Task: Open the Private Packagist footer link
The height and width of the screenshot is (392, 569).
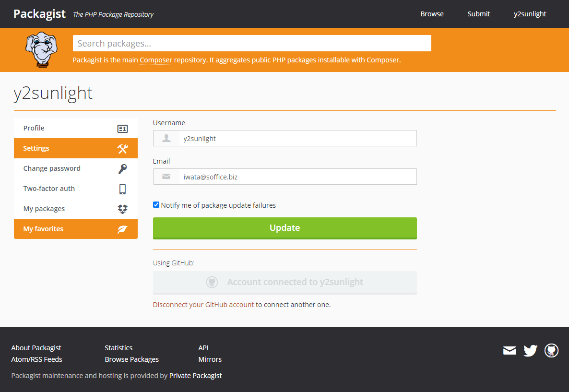Action: [195, 376]
